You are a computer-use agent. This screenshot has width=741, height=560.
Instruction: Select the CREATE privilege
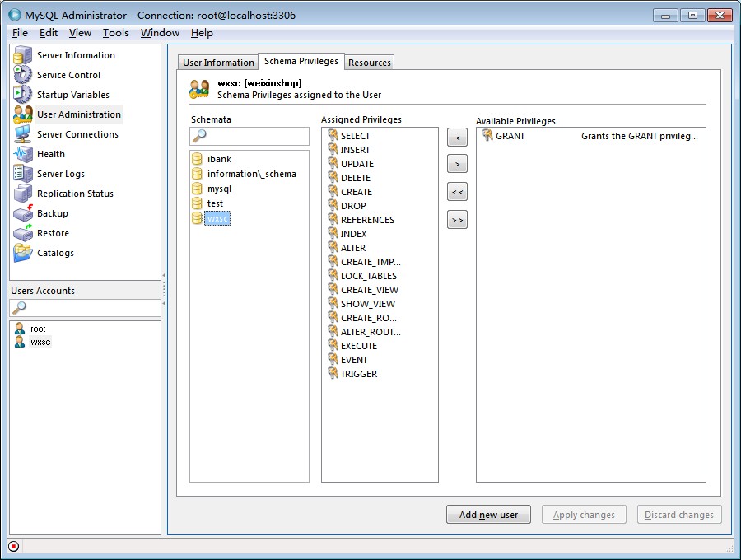357,192
